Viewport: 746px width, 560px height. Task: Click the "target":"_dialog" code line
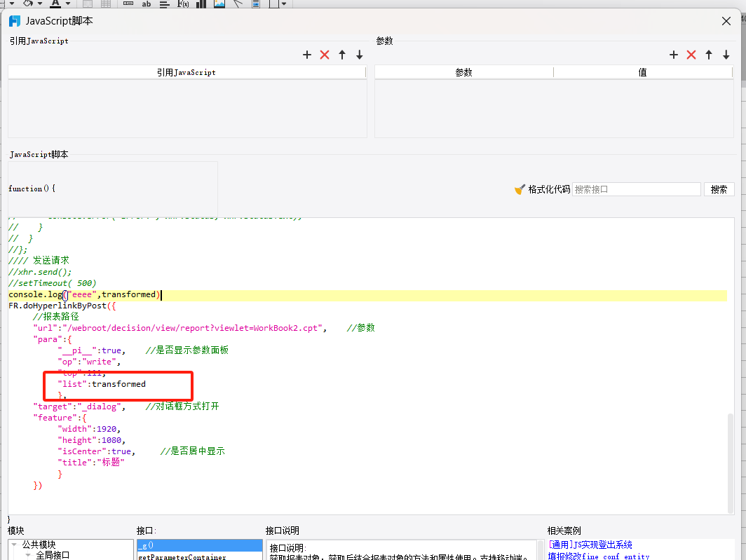coord(79,407)
